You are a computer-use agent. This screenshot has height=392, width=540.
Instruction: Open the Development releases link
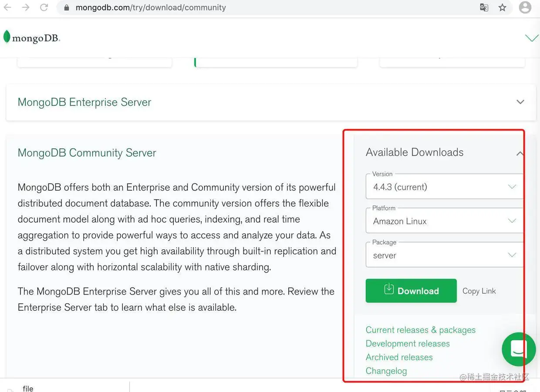pyautogui.click(x=408, y=343)
